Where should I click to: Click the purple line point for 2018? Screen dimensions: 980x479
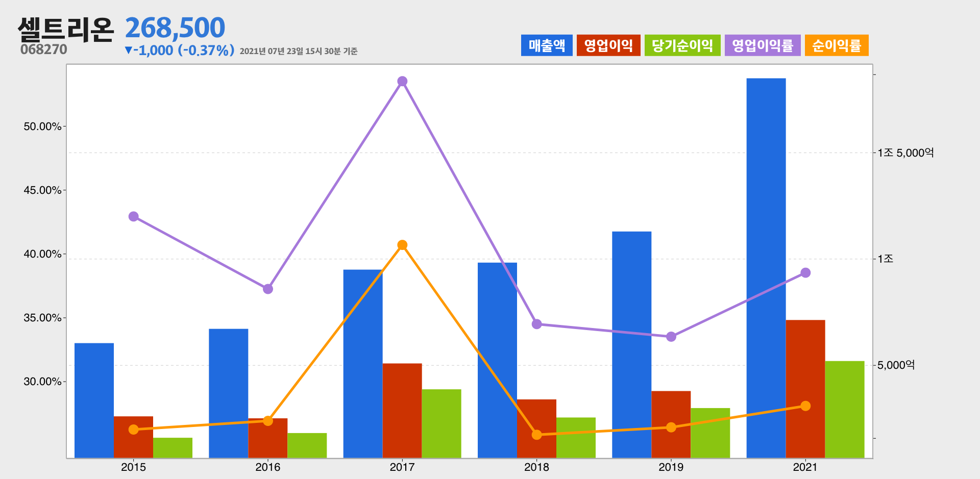tap(537, 324)
